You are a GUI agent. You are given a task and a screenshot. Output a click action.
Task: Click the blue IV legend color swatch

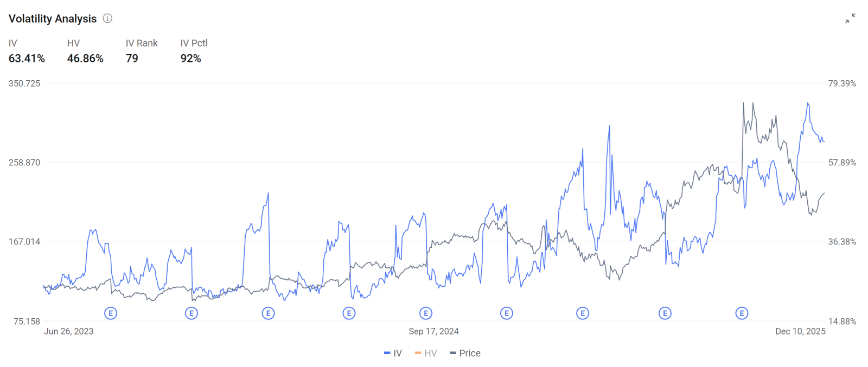click(x=387, y=353)
